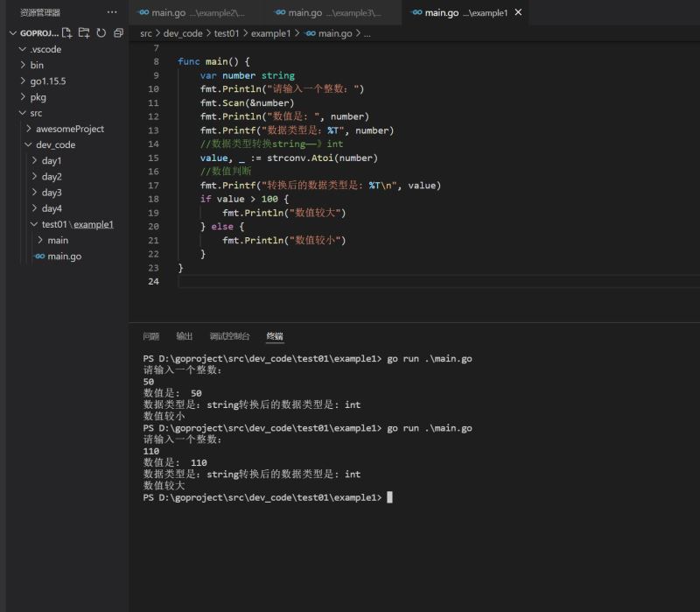
Task: Click the Go icon next to main.go in tree
Action: pos(40,257)
